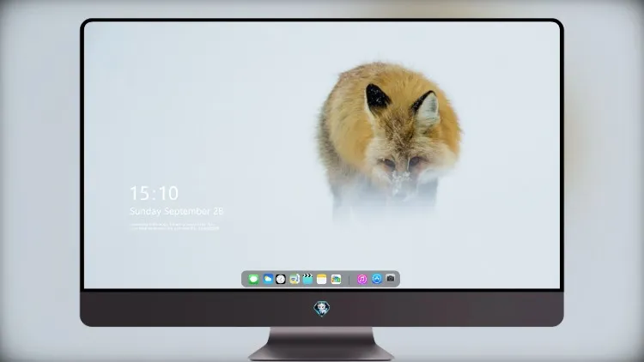Image resolution: width=644 pixels, height=362 pixels.
Task: Launch the pink iTunes music icon
Action: 361,279
